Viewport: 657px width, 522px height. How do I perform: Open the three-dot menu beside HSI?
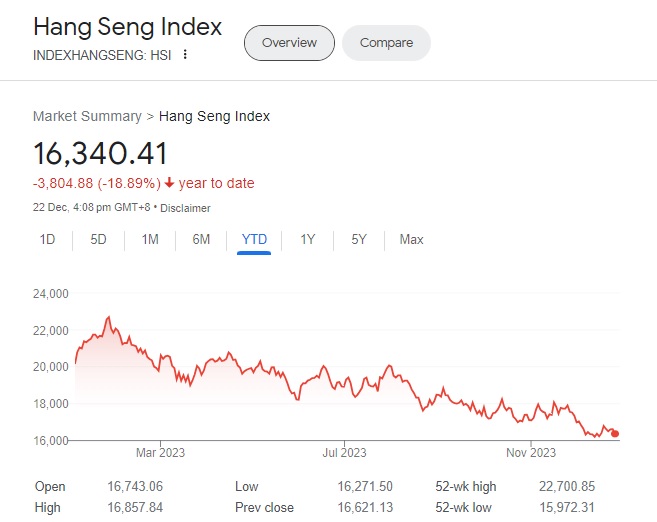coord(185,55)
